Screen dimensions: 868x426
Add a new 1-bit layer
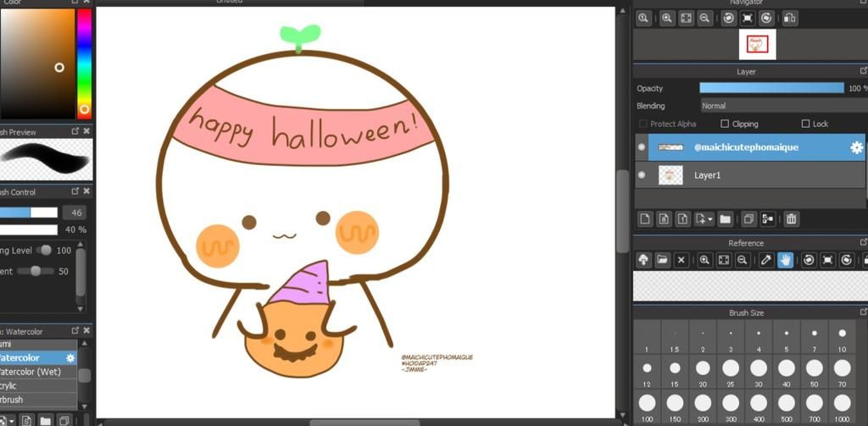[x=682, y=219]
